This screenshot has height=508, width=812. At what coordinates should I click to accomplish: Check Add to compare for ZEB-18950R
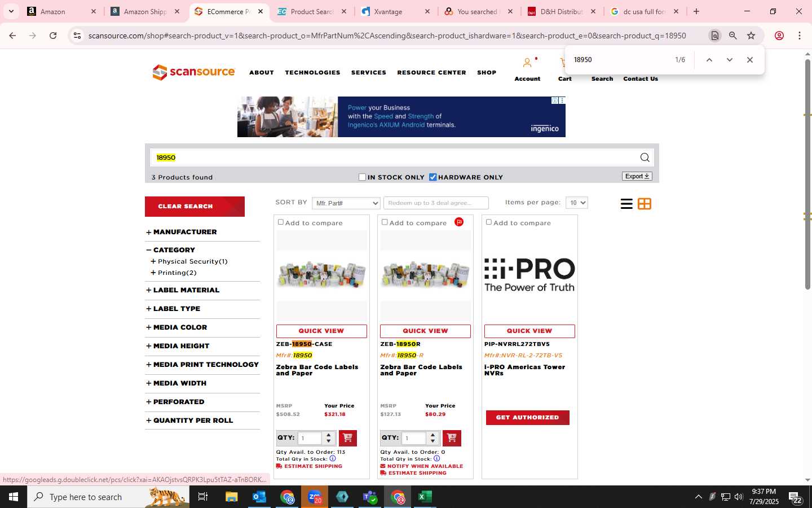click(385, 222)
